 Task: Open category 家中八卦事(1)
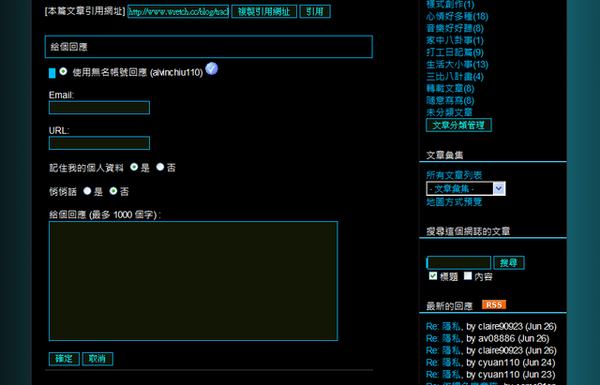coord(455,40)
